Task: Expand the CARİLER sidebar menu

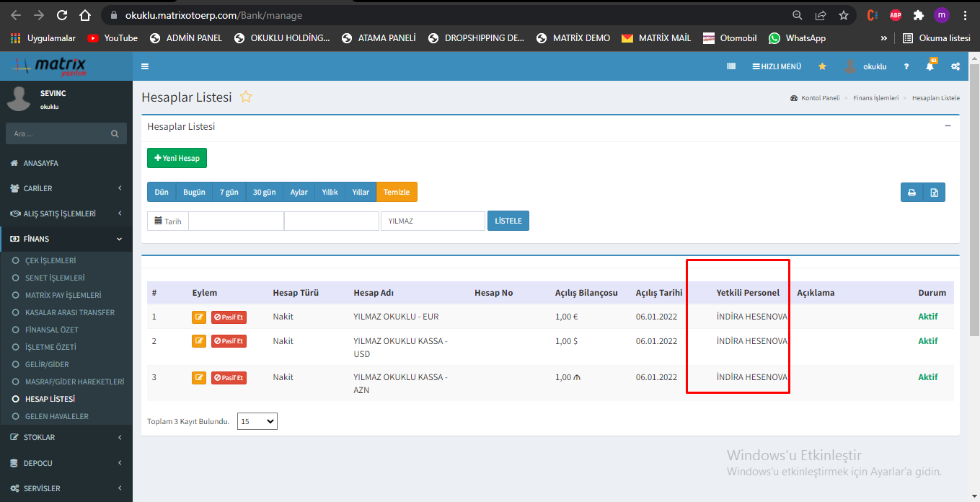Action: point(66,188)
